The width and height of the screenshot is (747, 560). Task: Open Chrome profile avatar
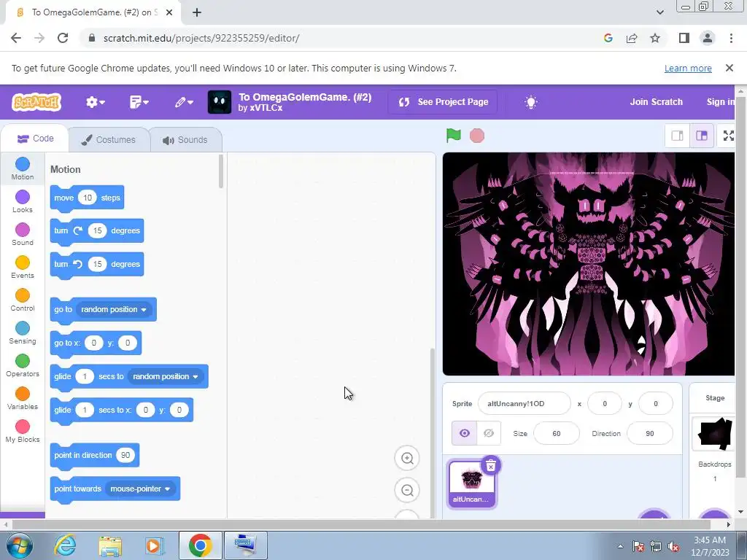(x=708, y=38)
